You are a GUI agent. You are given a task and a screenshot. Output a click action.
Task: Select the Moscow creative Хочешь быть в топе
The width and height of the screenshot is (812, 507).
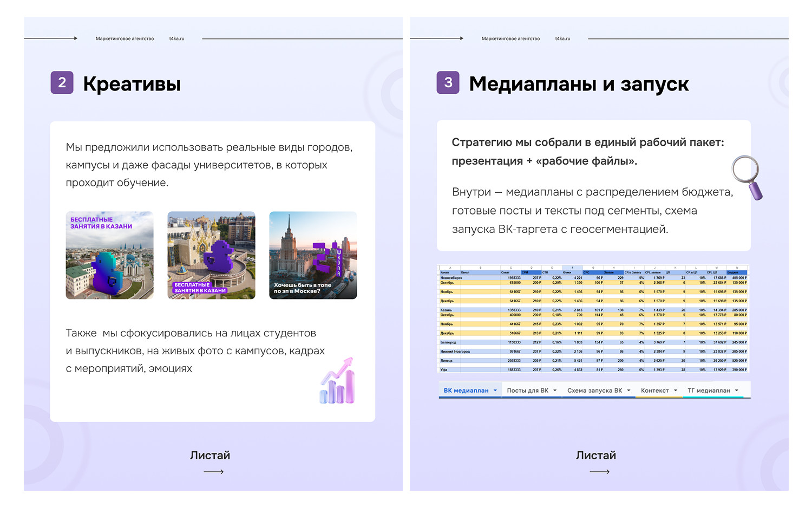313,255
